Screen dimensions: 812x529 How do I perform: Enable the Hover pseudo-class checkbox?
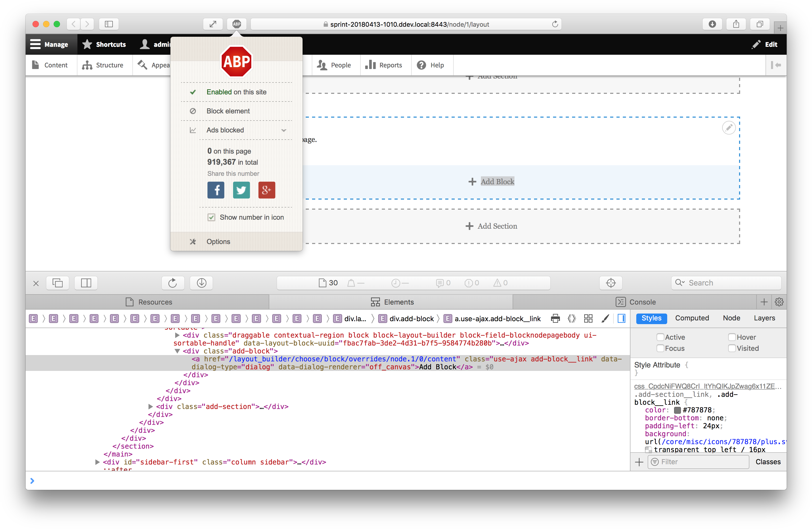click(732, 337)
